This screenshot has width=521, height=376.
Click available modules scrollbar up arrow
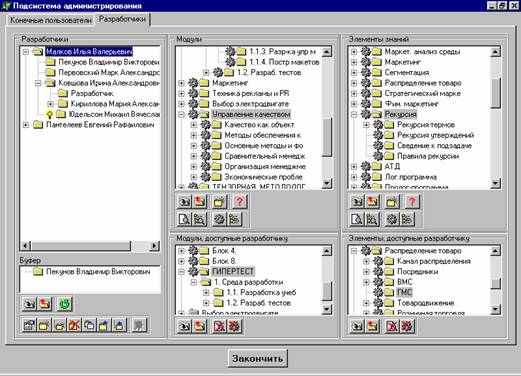click(x=327, y=251)
